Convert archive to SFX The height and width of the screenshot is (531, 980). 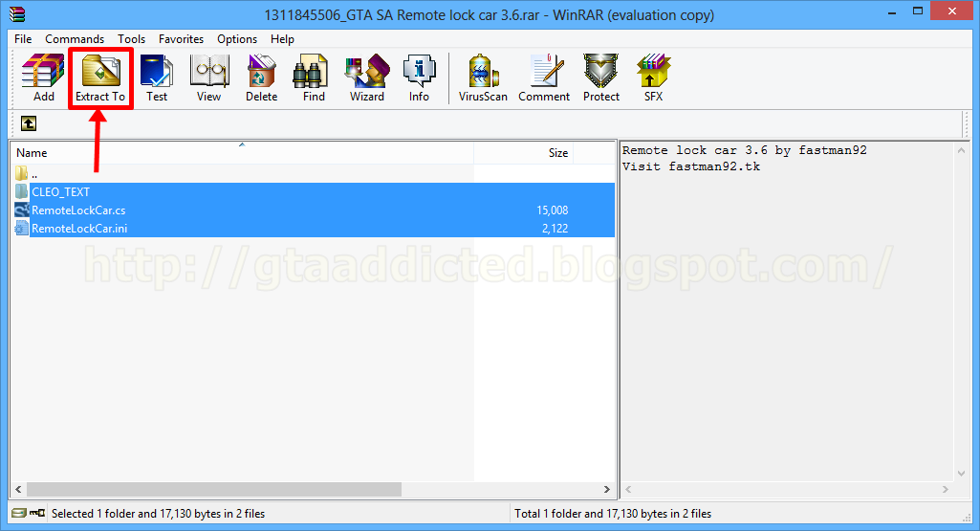[x=654, y=77]
